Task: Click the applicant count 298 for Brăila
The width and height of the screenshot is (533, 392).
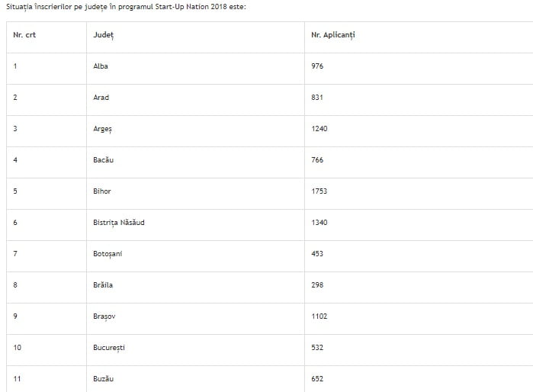Action: pos(317,285)
